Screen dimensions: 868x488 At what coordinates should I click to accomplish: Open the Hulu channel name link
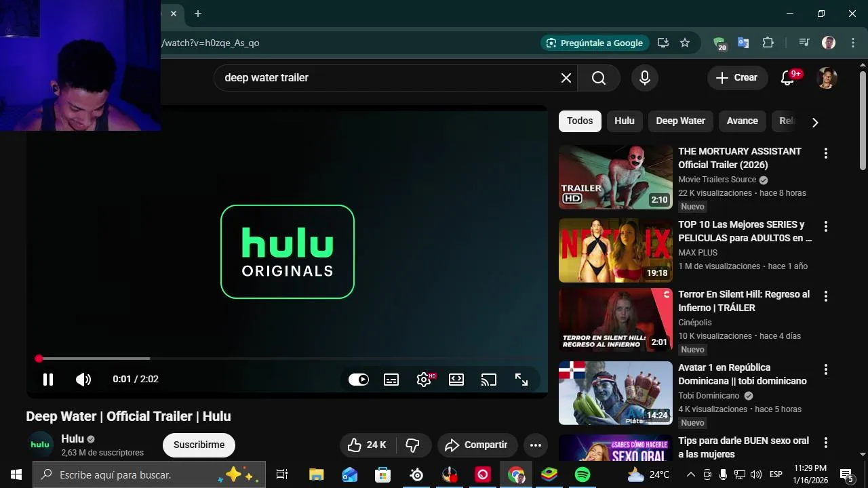[73, 439]
